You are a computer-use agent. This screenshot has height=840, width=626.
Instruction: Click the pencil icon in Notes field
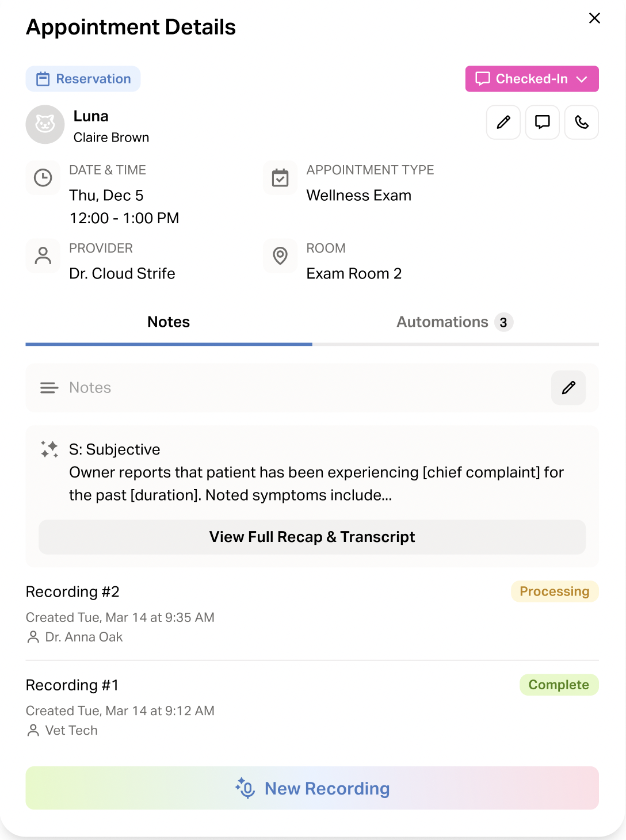pyautogui.click(x=568, y=388)
